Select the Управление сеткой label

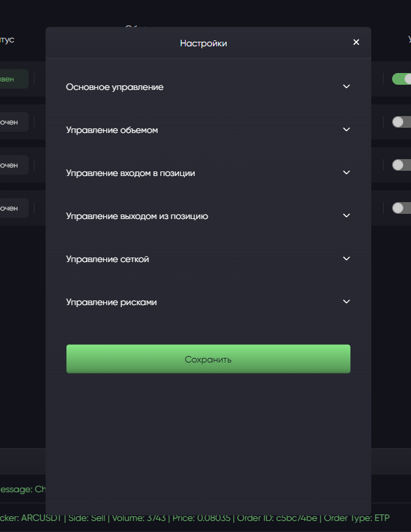[x=107, y=259]
